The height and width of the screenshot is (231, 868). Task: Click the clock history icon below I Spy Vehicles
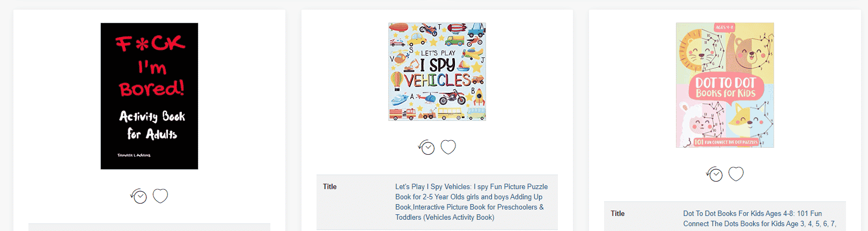[x=426, y=147]
